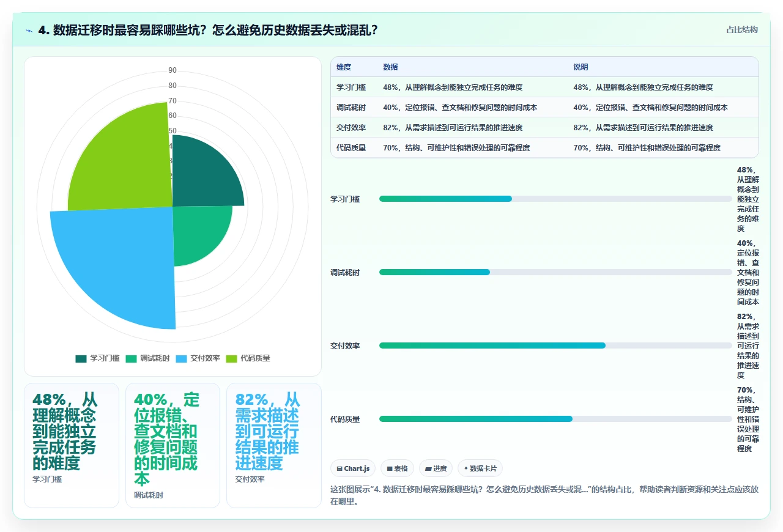783x532 pixels.
Task: Click the 占比结构 label in header
Action: (x=742, y=29)
